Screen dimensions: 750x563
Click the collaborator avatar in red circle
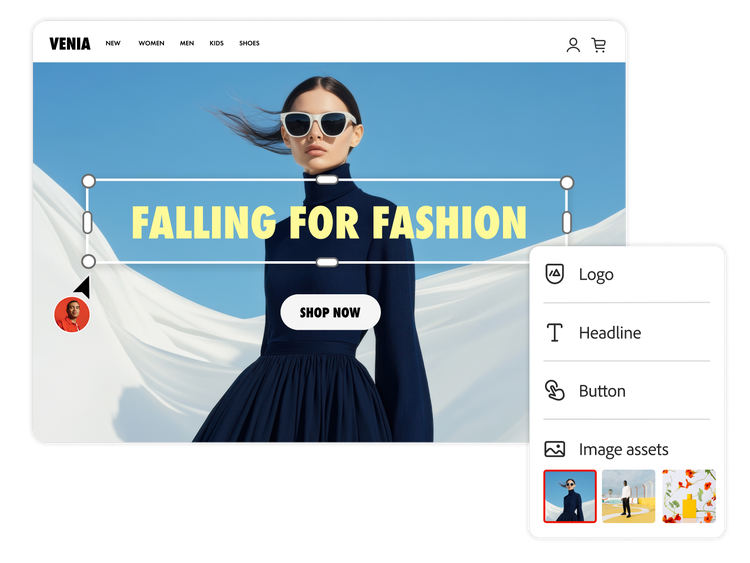tap(72, 315)
